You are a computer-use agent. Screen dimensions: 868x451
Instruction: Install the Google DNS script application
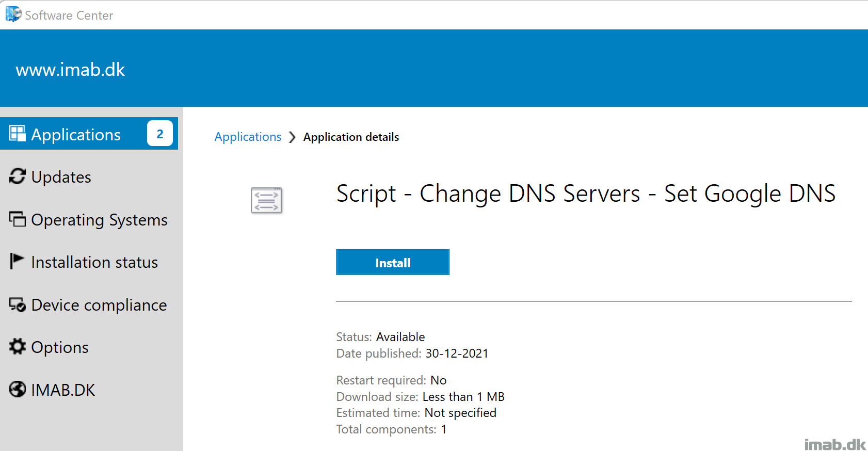[x=393, y=262]
